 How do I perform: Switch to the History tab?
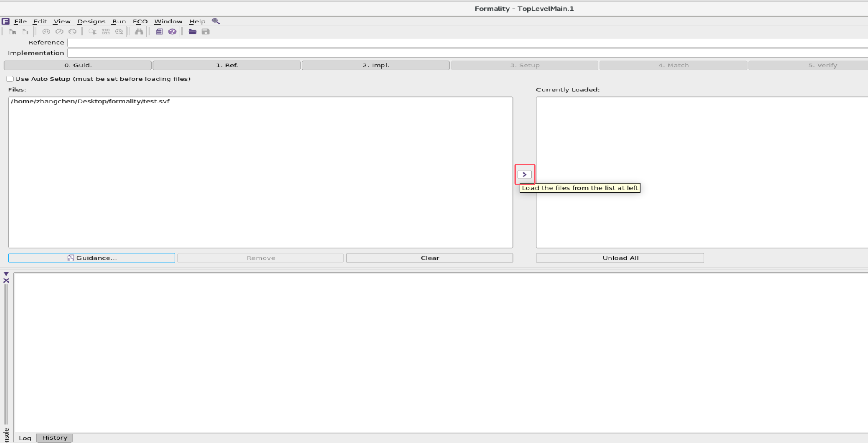point(55,438)
